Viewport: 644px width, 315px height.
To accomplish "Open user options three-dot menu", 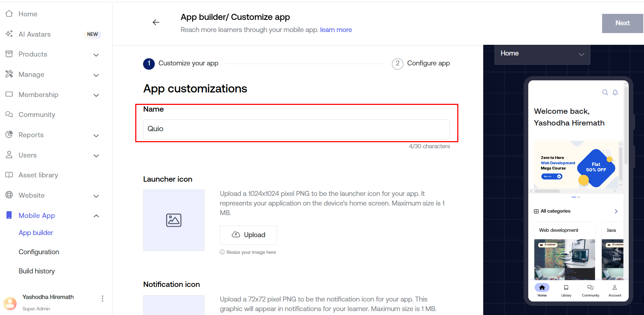I will click(102, 299).
